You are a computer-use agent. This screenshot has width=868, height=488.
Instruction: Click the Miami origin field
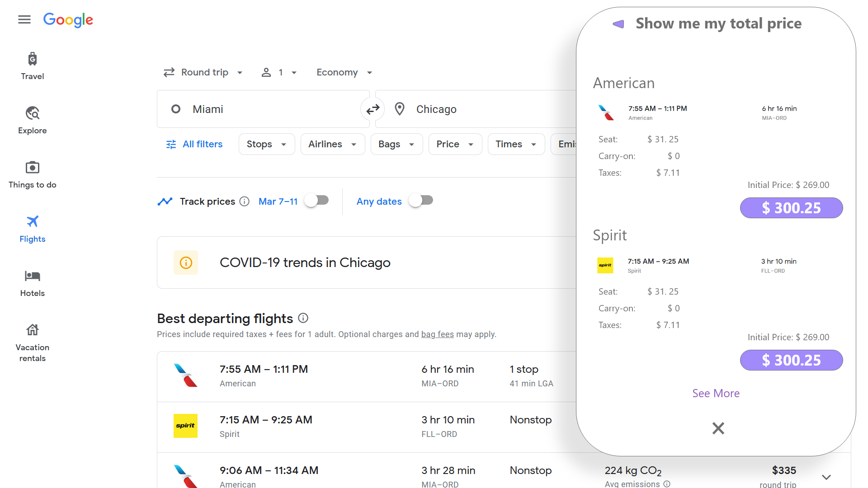pyautogui.click(x=262, y=109)
